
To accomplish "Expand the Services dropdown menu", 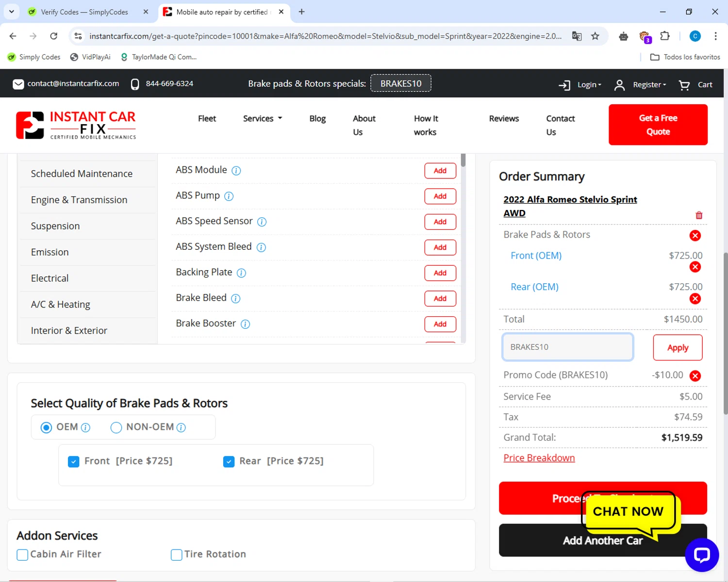I will (x=263, y=119).
